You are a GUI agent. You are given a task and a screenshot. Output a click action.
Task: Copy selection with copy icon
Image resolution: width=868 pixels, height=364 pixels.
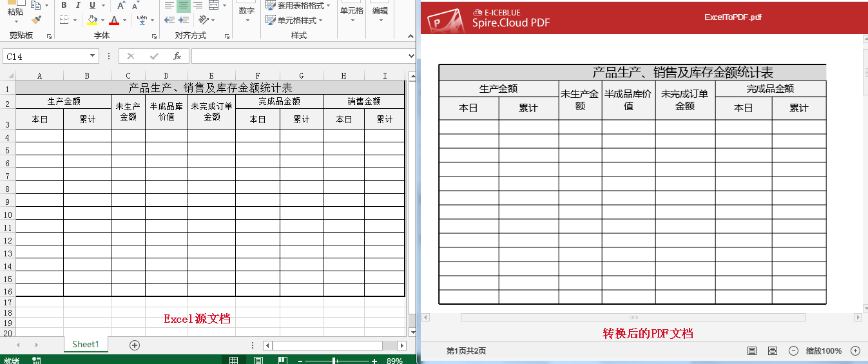point(35,5)
